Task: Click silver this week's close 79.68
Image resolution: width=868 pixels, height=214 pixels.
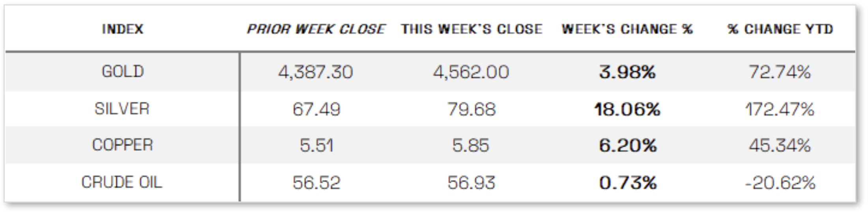Action: (471, 109)
